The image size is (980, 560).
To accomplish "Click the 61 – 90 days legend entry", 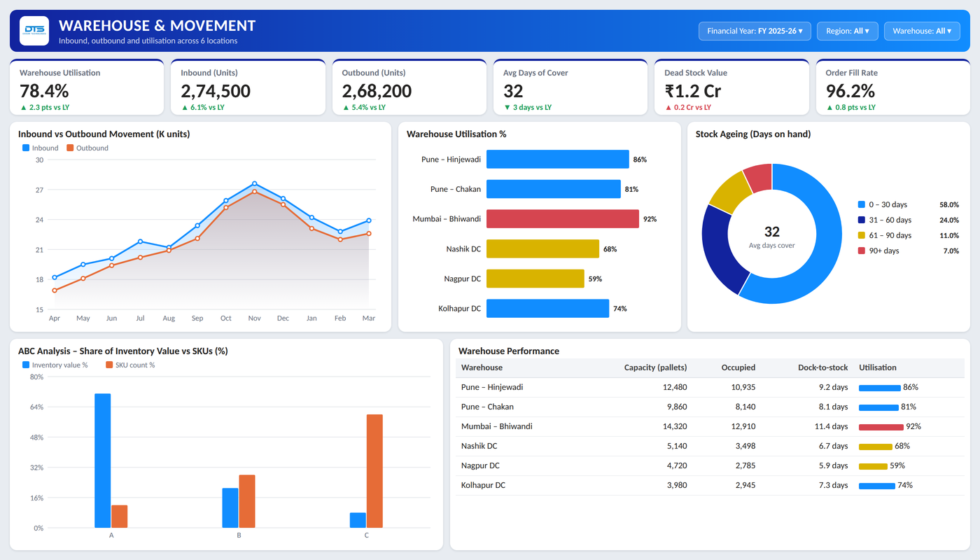I will tap(908, 235).
